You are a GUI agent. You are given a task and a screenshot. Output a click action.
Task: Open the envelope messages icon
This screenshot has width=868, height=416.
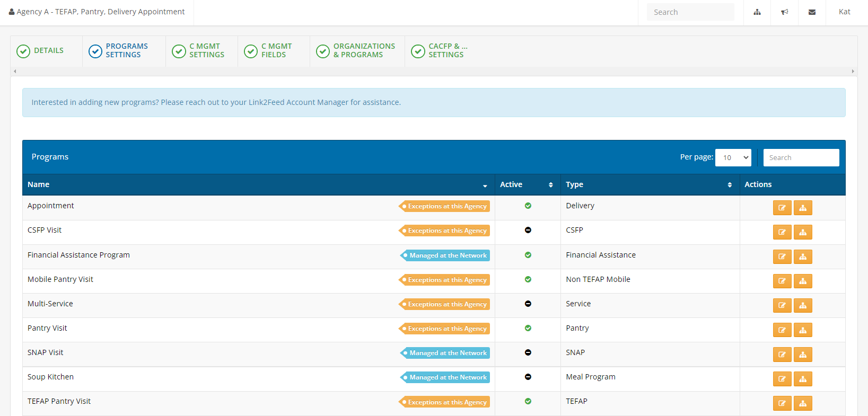tap(812, 12)
